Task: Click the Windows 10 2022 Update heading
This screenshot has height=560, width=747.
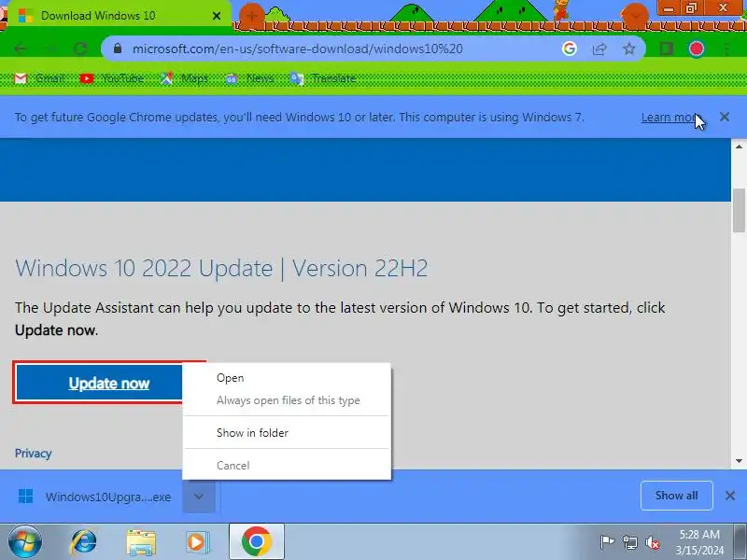Action: point(221,268)
